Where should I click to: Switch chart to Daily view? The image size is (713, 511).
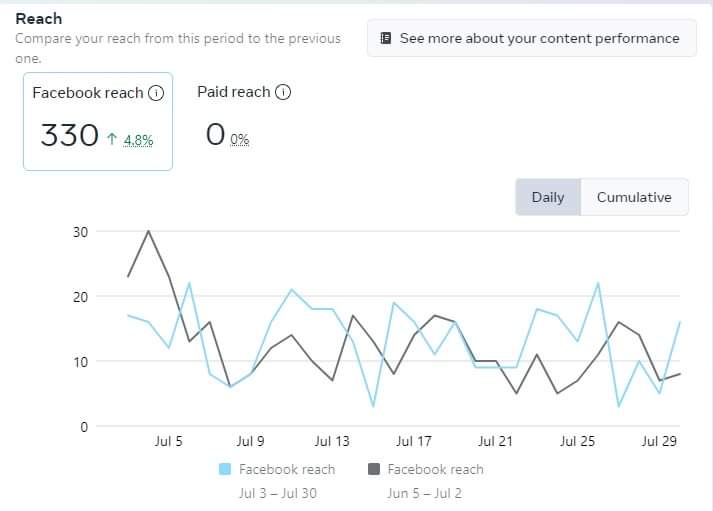tap(548, 197)
